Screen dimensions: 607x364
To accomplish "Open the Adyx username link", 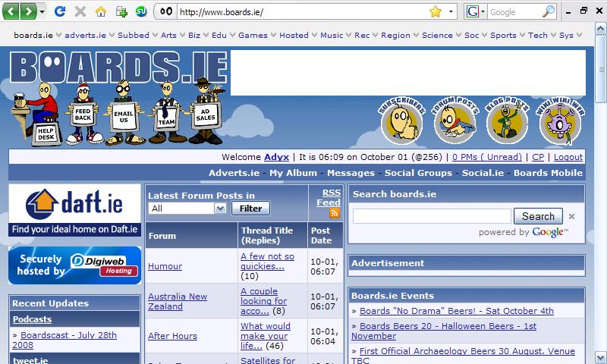I will point(276,157).
